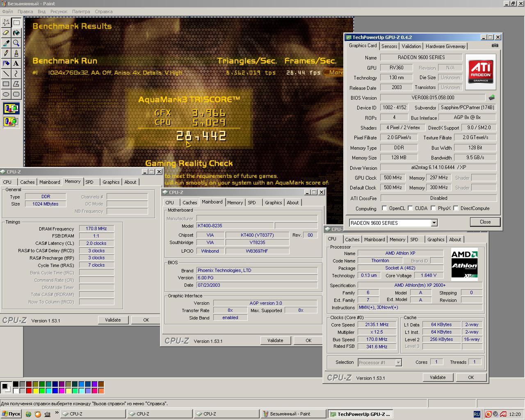Choose the Fill With Color bucket tool
Image resolution: width=525 pixels, height=420 pixels.
point(16,33)
